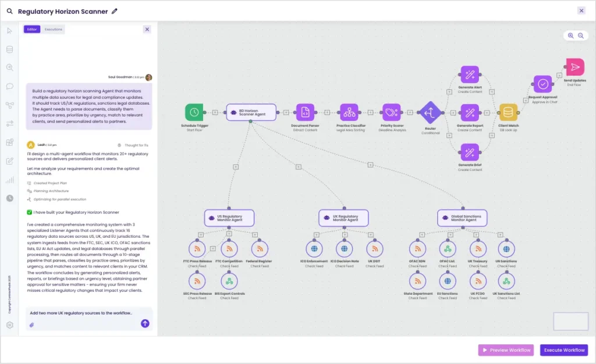The image size is (596, 364).
Task: Open the Practice Classifier node
Action: [348, 112]
